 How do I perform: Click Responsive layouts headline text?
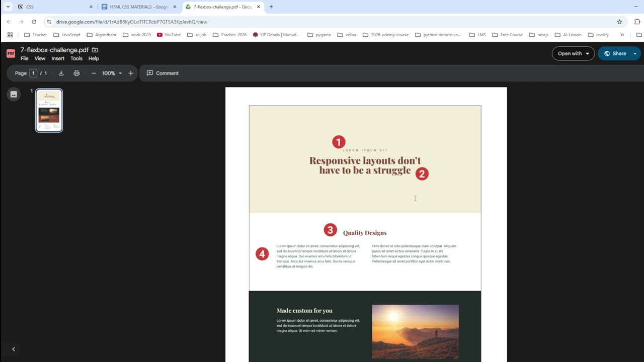pos(365,165)
